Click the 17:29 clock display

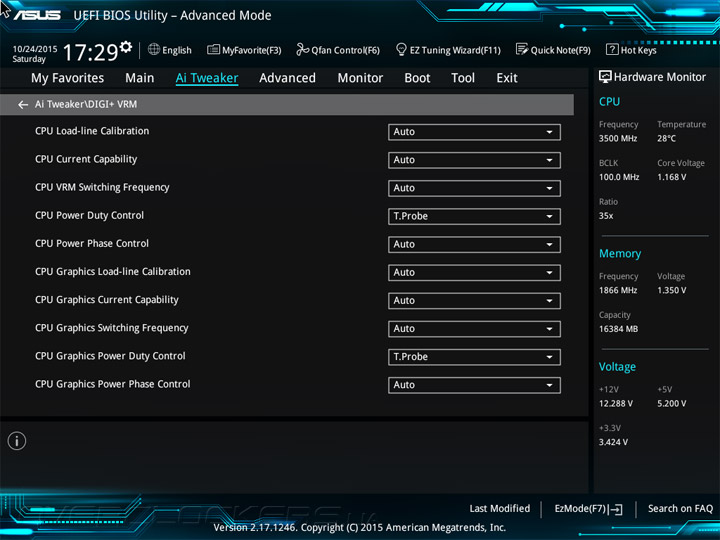[x=90, y=52]
